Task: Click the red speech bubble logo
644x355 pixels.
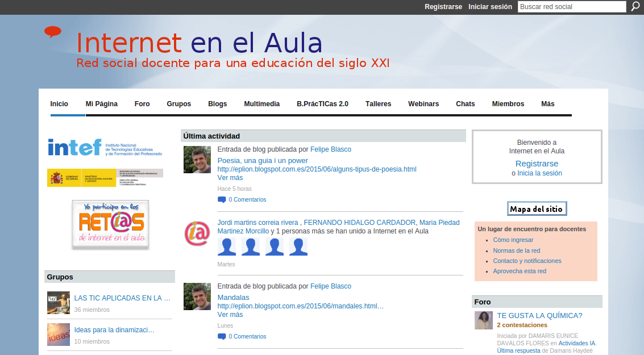Action: point(52,32)
